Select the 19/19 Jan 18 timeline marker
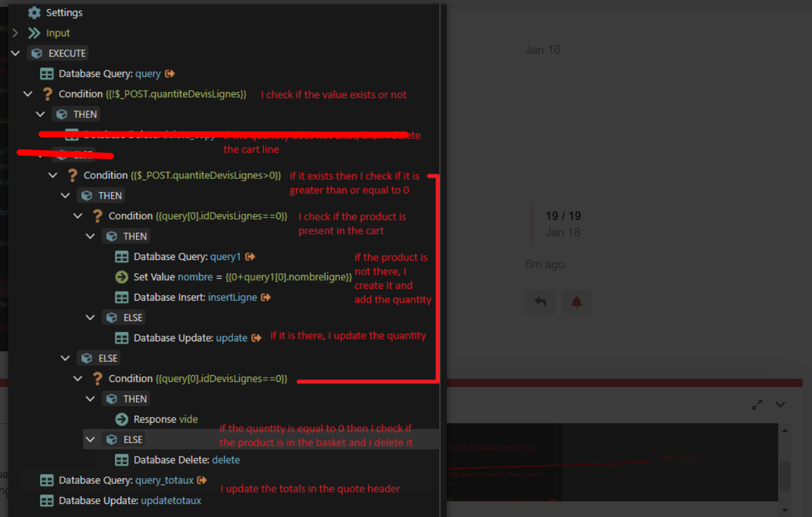The height and width of the screenshot is (517, 812). click(563, 223)
